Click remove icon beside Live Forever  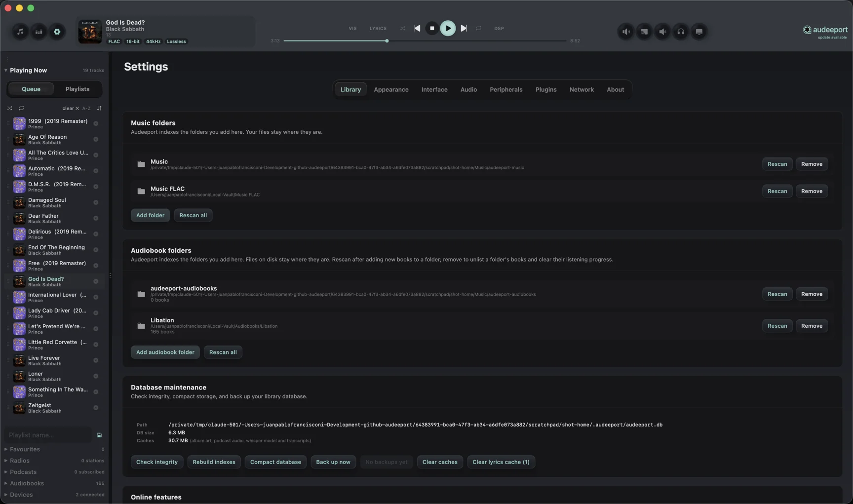pyautogui.click(x=96, y=360)
